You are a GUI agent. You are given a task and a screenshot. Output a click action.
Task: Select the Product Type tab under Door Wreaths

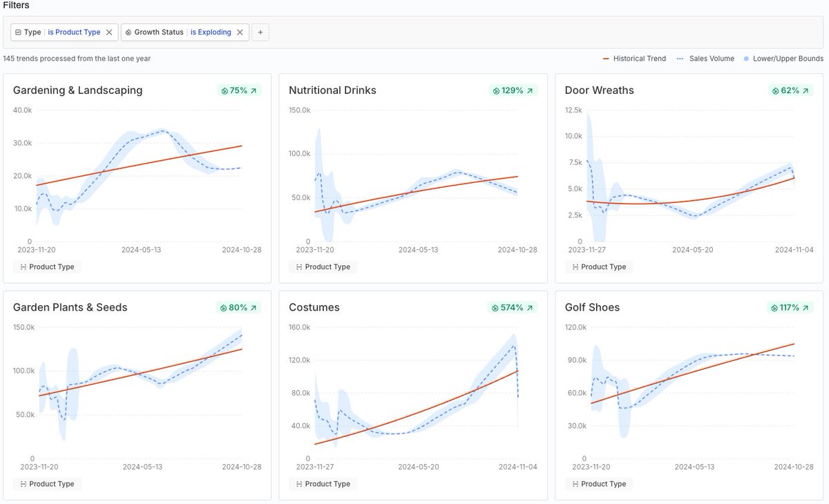[599, 266]
